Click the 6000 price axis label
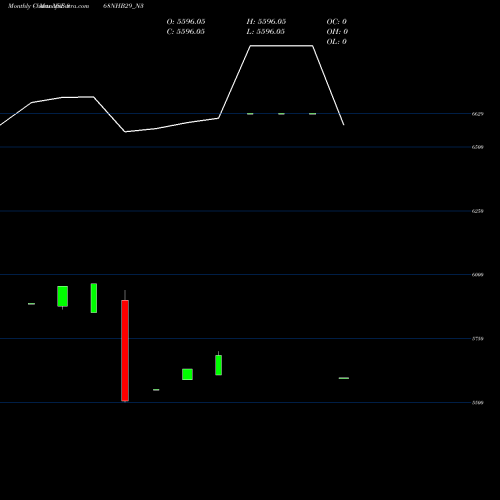The image size is (500, 500). click(x=478, y=275)
